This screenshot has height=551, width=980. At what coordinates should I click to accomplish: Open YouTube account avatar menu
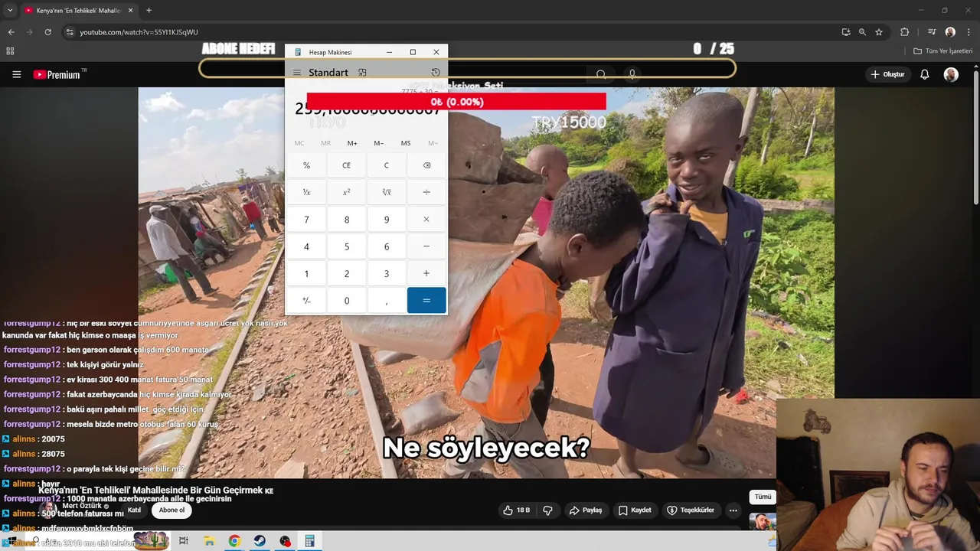pyautogui.click(x=951, y=74)
